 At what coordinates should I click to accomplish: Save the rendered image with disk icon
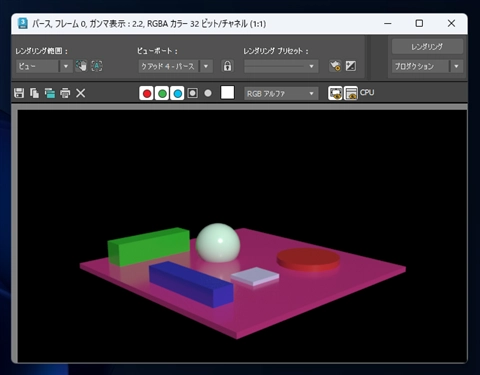click(x=19, y=93)
